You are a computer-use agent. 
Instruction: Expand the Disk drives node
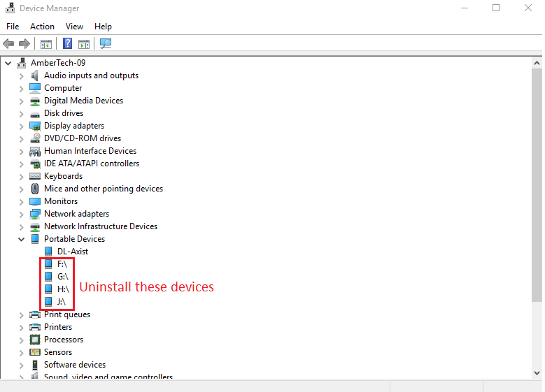[x=21, y=114]
